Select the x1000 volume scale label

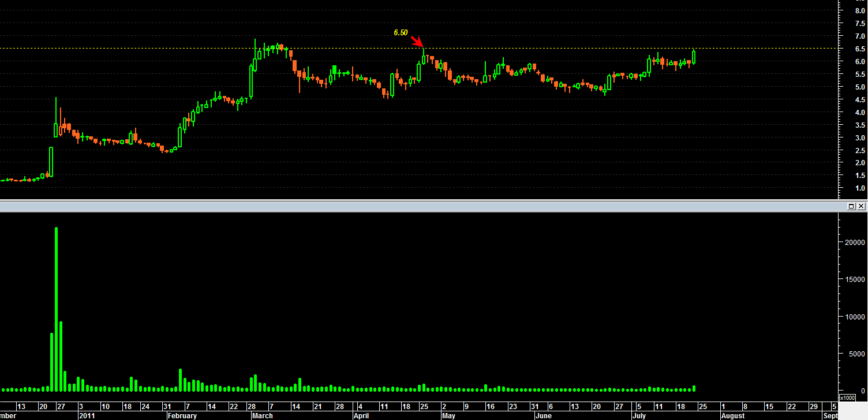click(x=847, y=397)
